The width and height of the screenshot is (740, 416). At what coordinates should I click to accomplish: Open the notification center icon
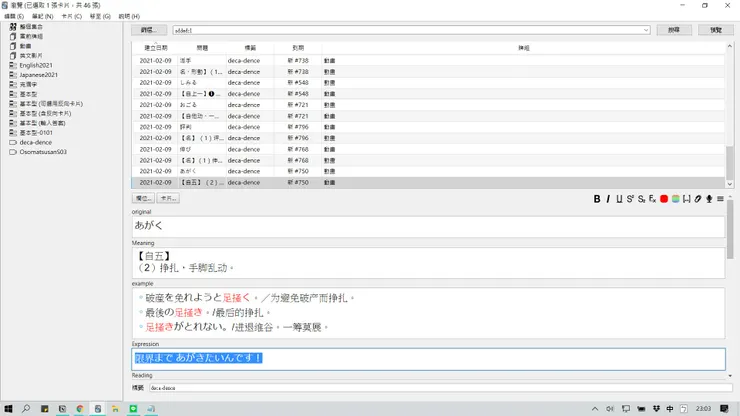[724, 409]
